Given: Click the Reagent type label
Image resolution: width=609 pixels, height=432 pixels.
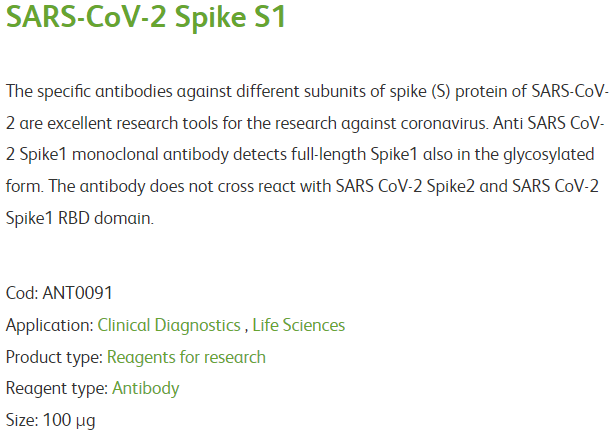Looking at the screenshot, I should point(57,389).
